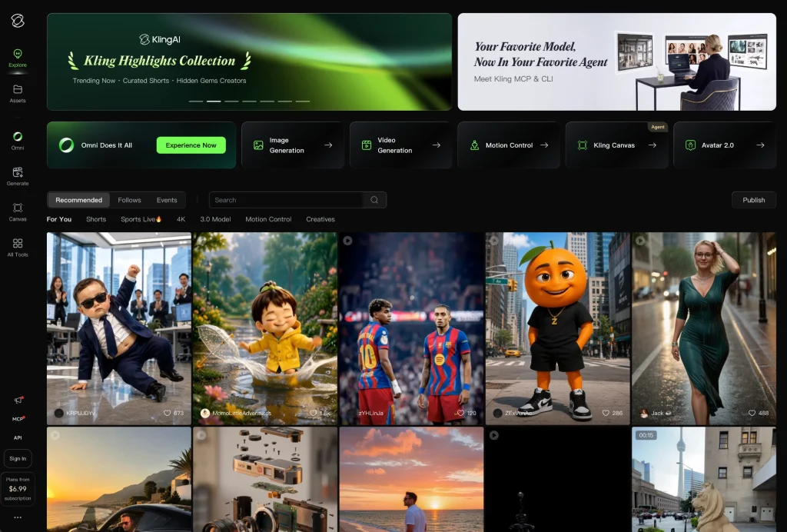The image size is (787, 532).
Task: Click the Avatar 2.0 card icon
Action: (690, 145)
